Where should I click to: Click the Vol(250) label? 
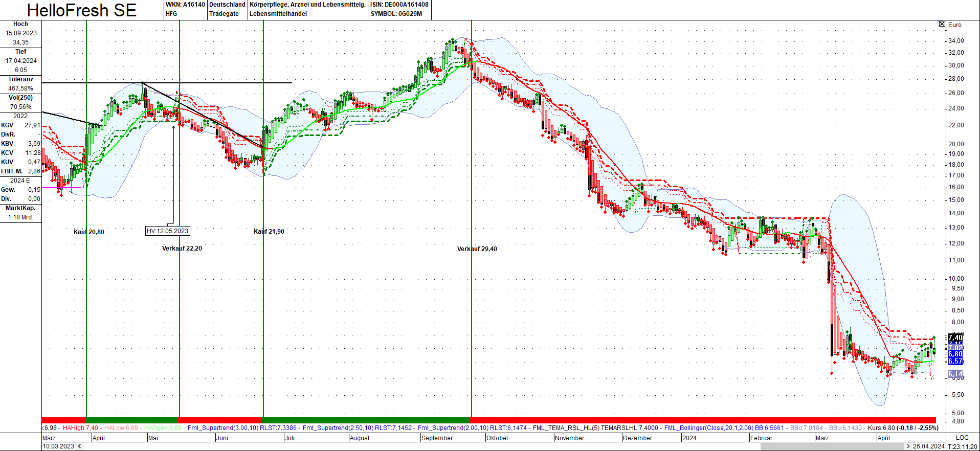click(21, 98)
